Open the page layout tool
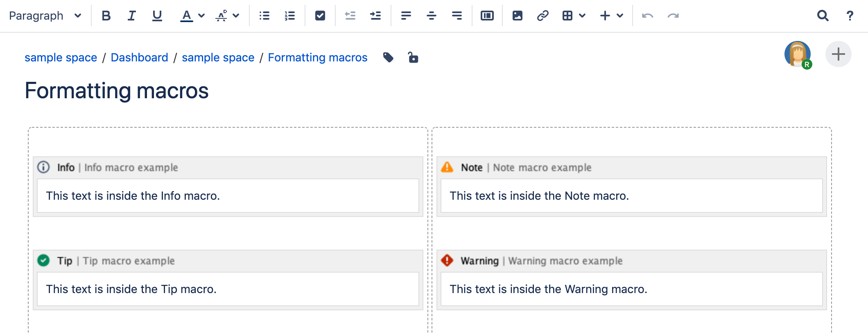This screenshot has height=334, width=868. [x=487, y=16]
